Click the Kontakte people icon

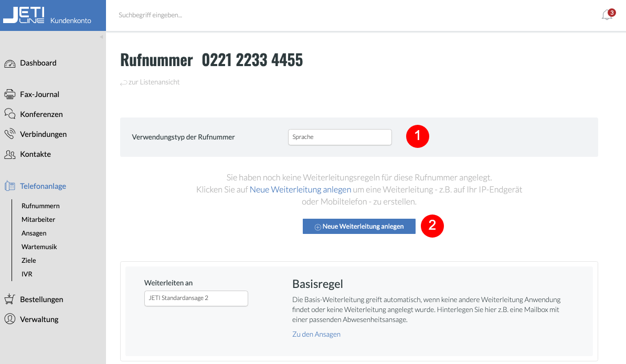[x=9, y=154]
